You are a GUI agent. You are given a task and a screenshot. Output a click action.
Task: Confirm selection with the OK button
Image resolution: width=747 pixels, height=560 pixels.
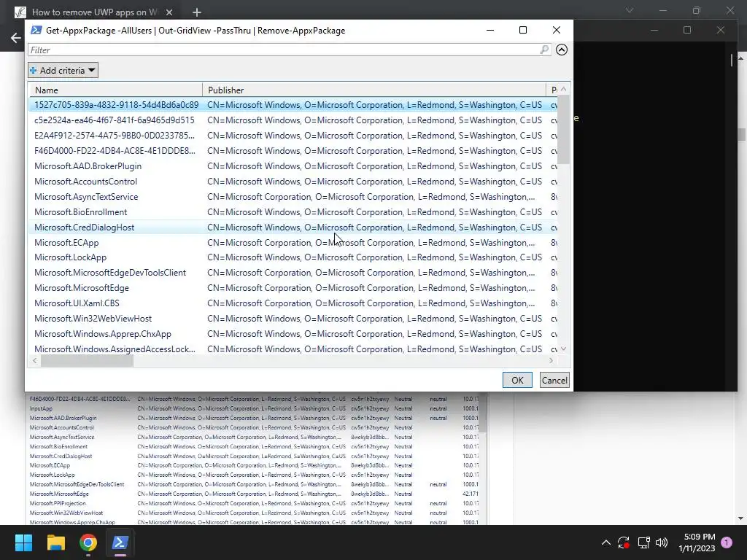pyautogui.click(x=517, y=380)
